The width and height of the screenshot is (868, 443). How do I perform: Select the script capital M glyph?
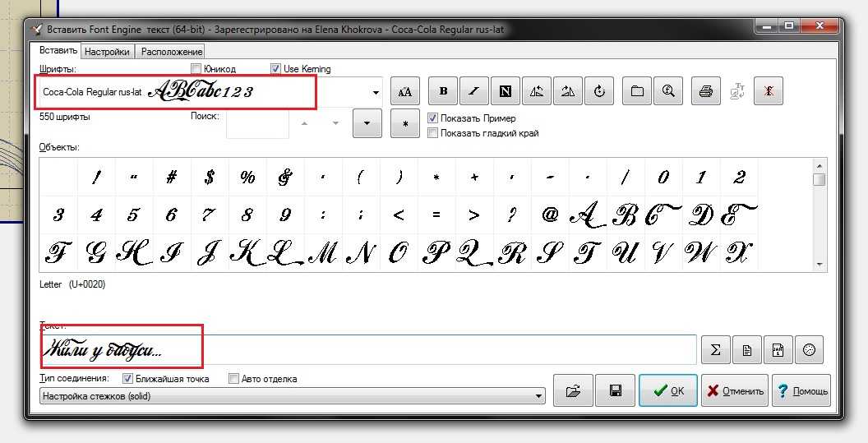click(323, 253)
